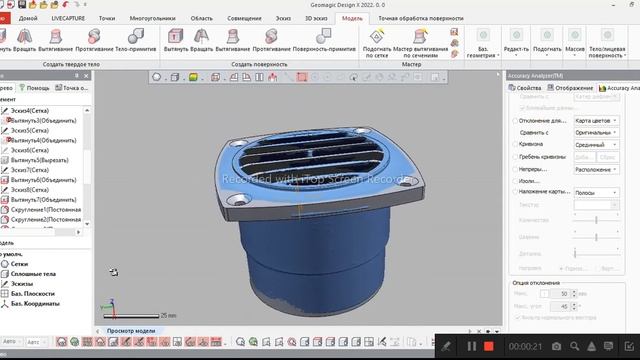Adjust the Количество slider
640x360 pixels.
(596, 220)
